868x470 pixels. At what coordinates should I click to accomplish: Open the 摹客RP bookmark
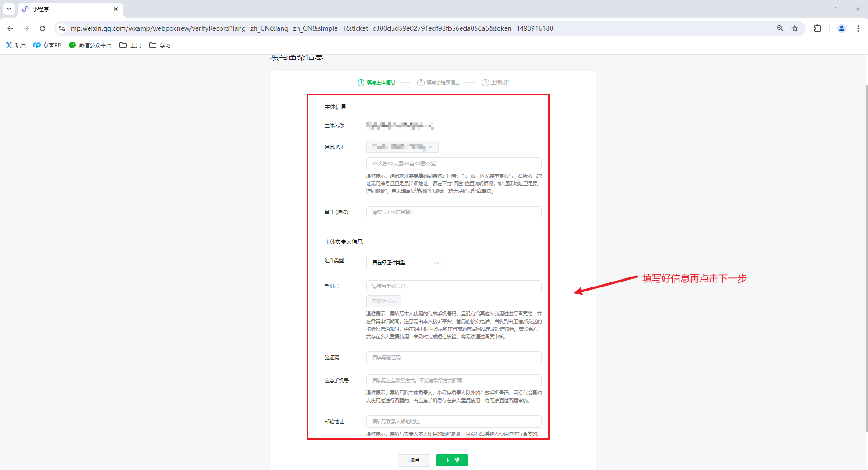(47, 45)
